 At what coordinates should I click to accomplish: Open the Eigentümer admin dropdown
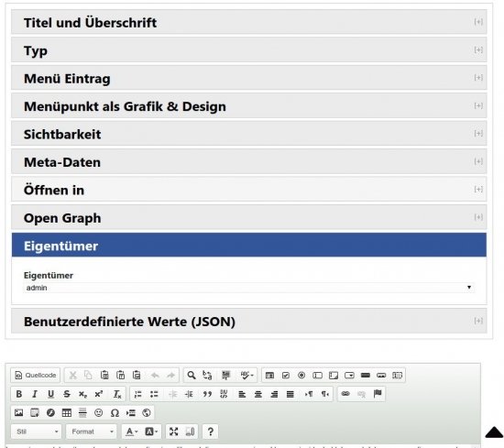(x=248, y=288)
